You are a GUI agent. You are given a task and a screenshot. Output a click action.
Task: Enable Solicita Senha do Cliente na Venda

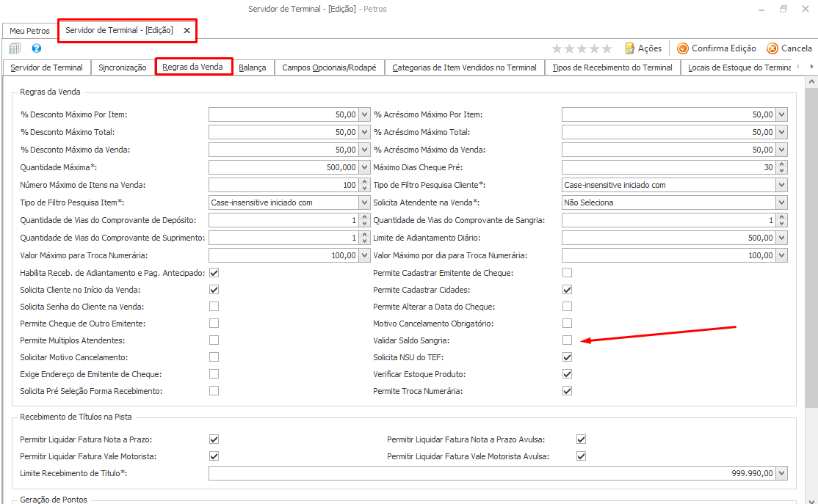pyautogui.click(x=214, y=307)
